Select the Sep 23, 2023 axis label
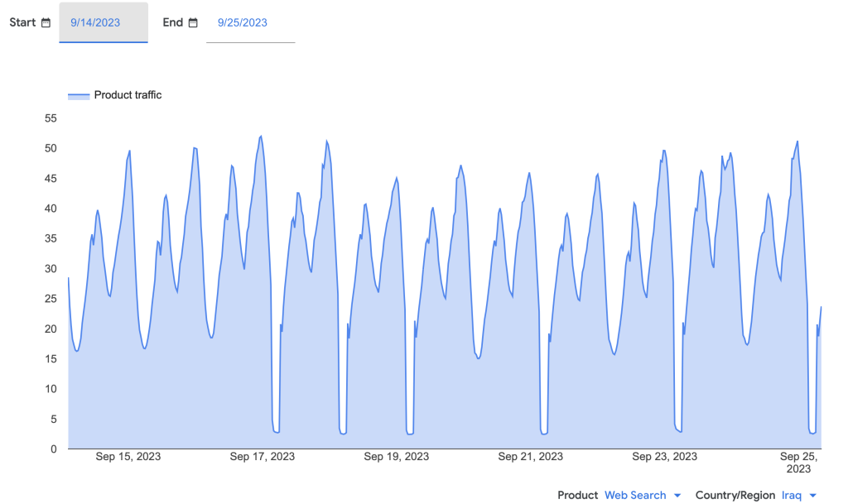848x504 pixels. [665, 457]
